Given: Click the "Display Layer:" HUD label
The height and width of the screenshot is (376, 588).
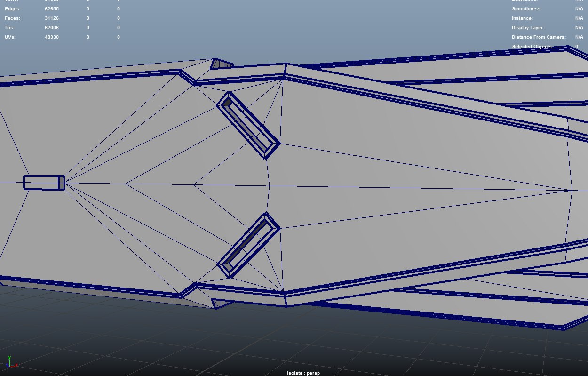Looking at the screenshot, I should pos(528,28).
